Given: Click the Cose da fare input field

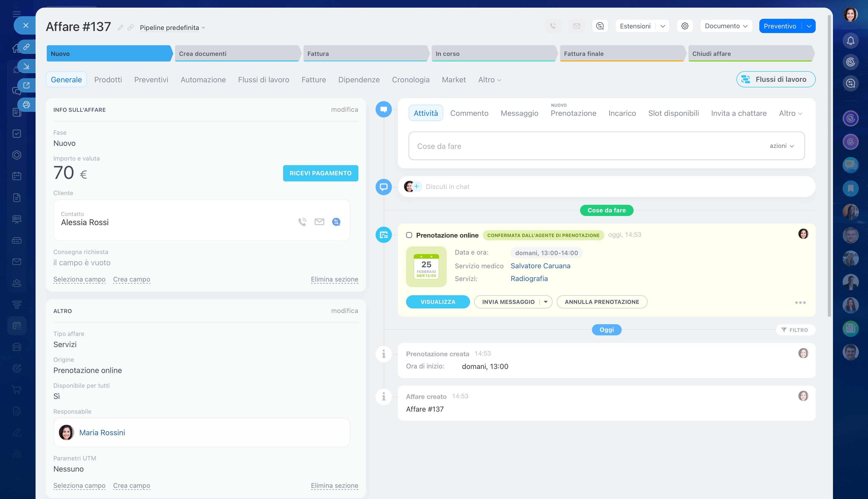Looking at the screenshot, I should point(582,146).
